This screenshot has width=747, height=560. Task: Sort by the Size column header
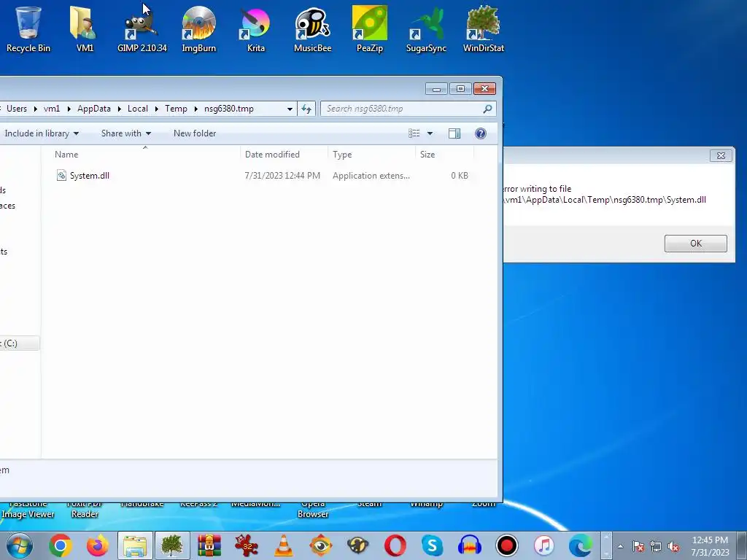click(x=444, y=155)
